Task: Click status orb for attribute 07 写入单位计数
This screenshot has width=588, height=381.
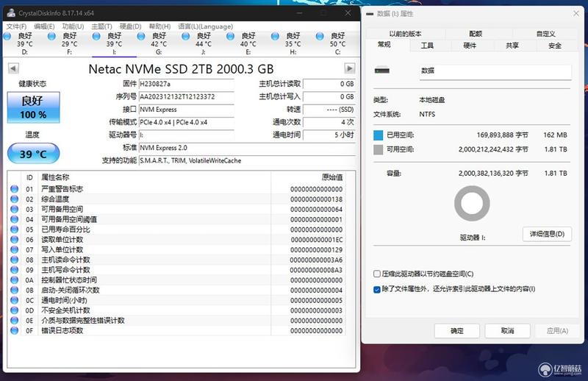Action: pos(14,249)
